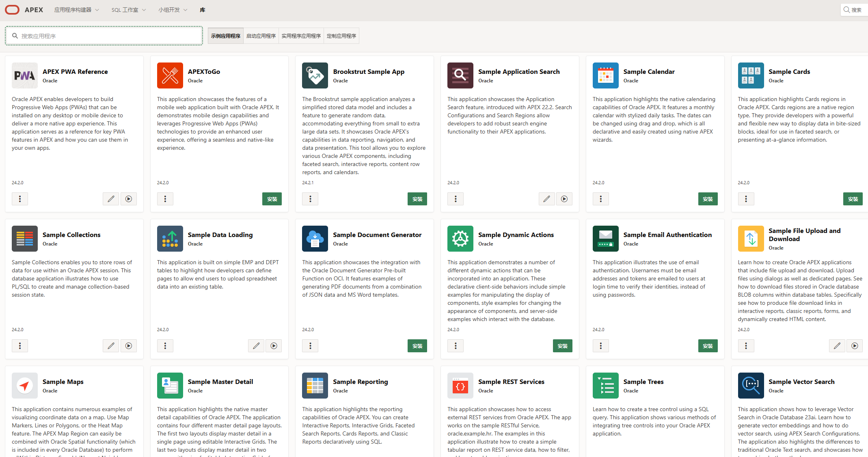Install the Sample Document Generator app

[x=417, y=346]
